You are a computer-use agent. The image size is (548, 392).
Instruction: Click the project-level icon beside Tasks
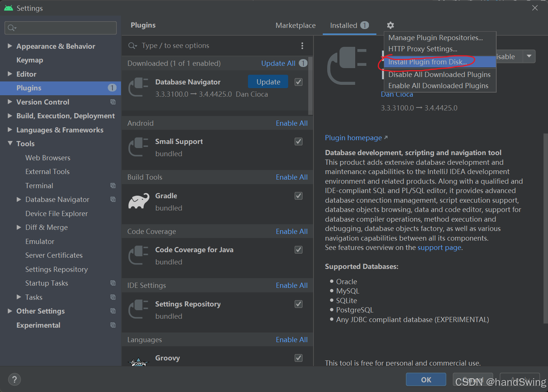point(113,297)
